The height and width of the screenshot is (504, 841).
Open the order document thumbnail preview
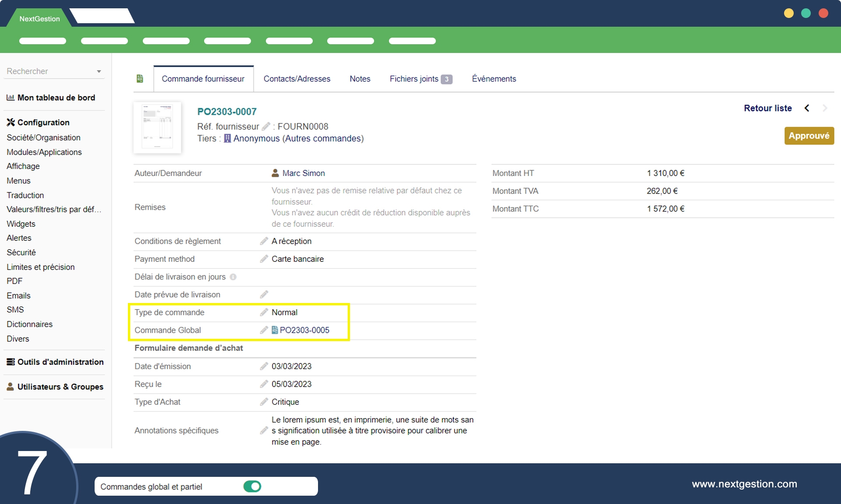click(x=157, y=127)
